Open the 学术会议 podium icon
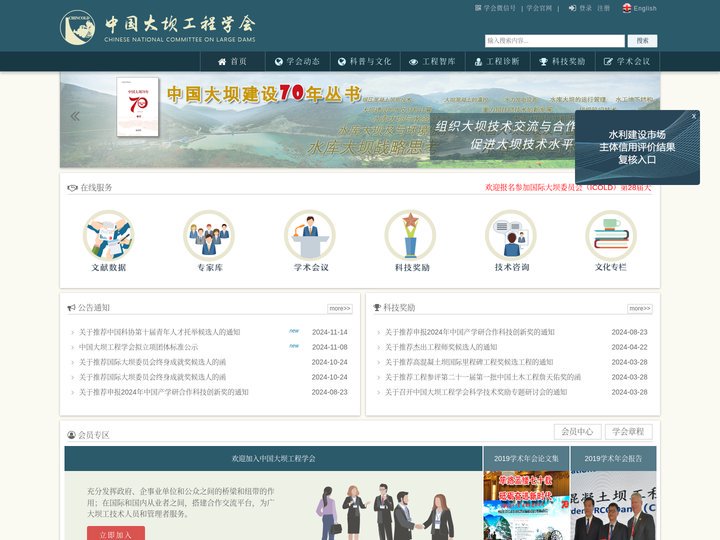 [x=310, y=236]
